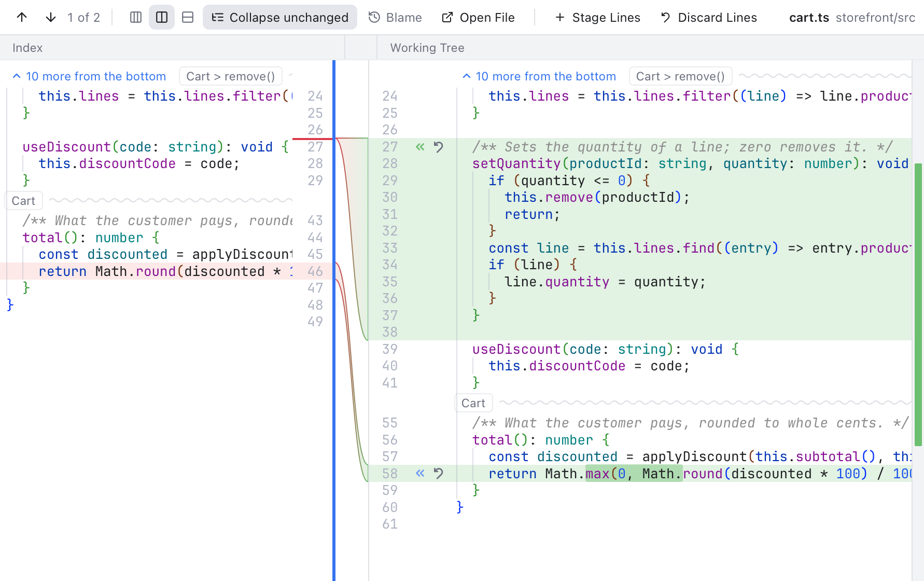
Task: Click the green change marker on the scrollbar
Action: pos(918,305)
